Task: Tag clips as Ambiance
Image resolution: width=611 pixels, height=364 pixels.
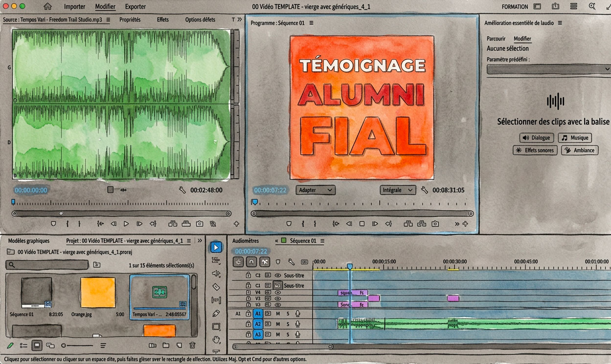Action: 580,150
